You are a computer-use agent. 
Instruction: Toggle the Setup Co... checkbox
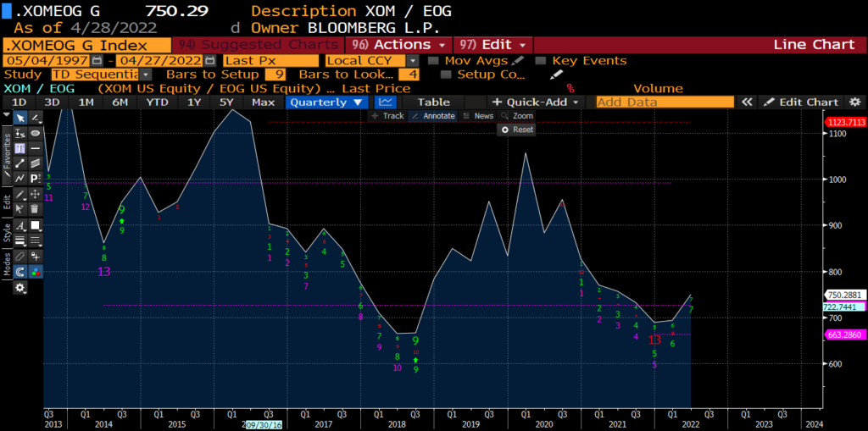(x=446, y=75)
